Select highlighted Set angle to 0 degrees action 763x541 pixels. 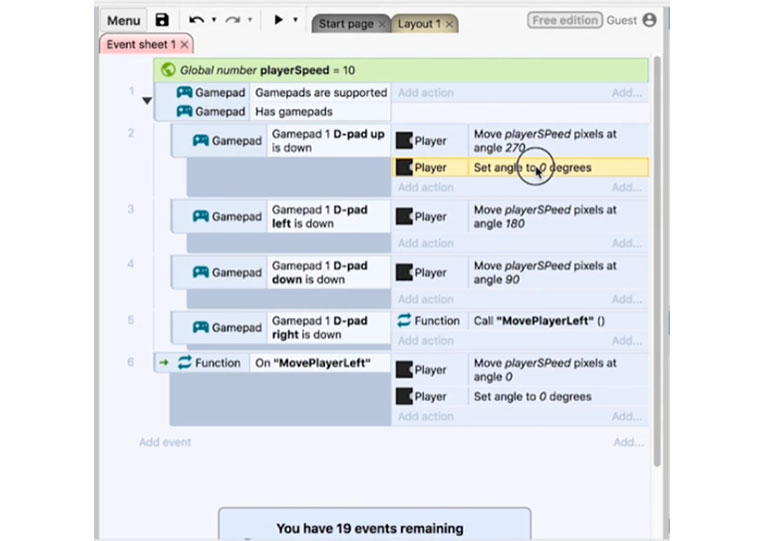(558, 167)
